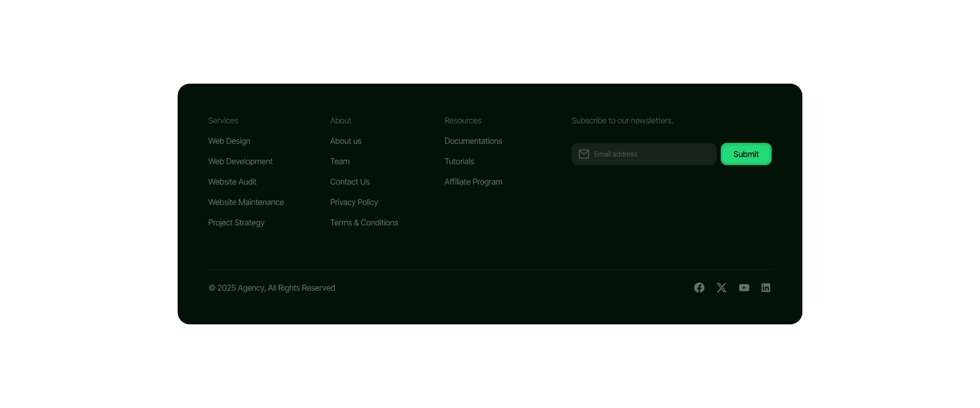Open the Web Development link
The image size is (980, 408).
coord(240,162)
